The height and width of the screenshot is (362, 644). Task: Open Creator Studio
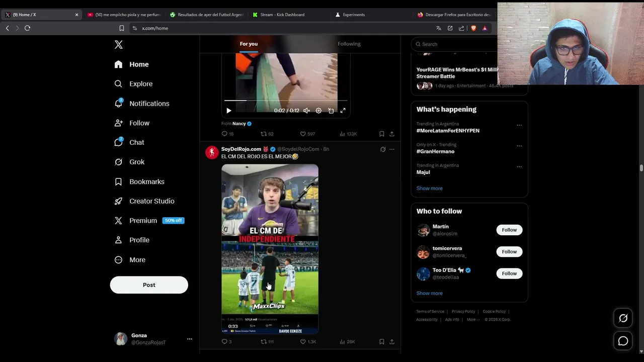pos(144,201)
